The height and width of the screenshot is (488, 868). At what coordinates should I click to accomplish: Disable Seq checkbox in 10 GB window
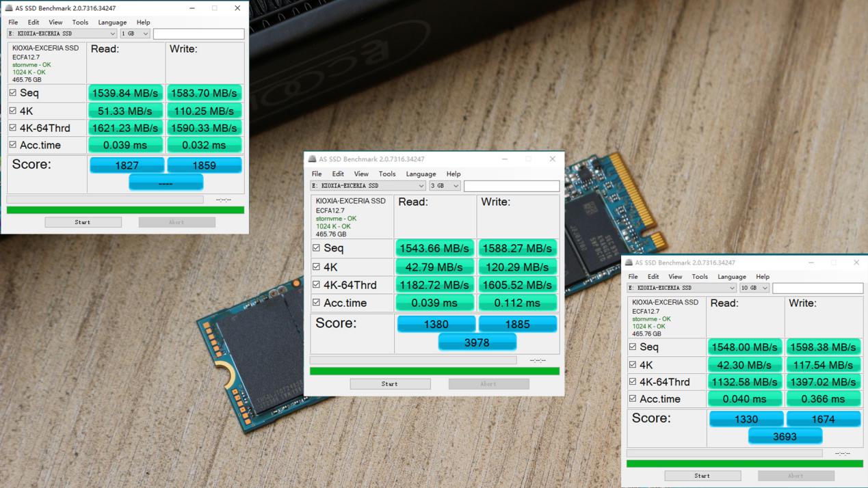[x=633, y=347]
